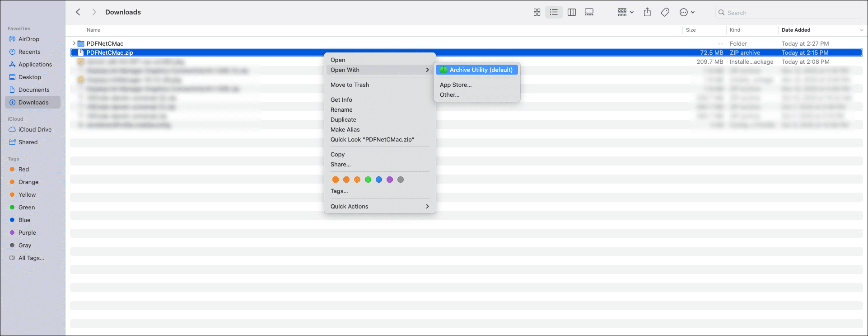Switch to gallery view in toolbar
The width and height of the screenshot is (868, 336).
click(589, 13)
